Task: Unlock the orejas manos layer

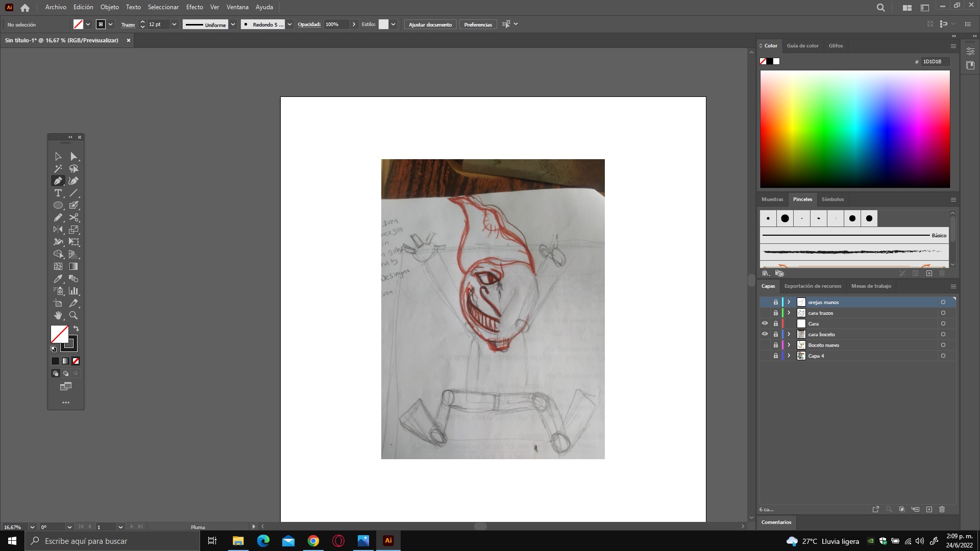Action: click(776, 303)
